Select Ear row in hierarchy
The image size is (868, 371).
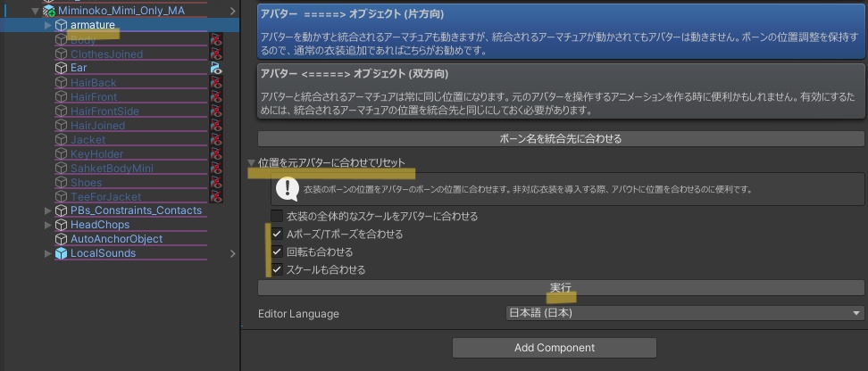click(x=120, y=68)
